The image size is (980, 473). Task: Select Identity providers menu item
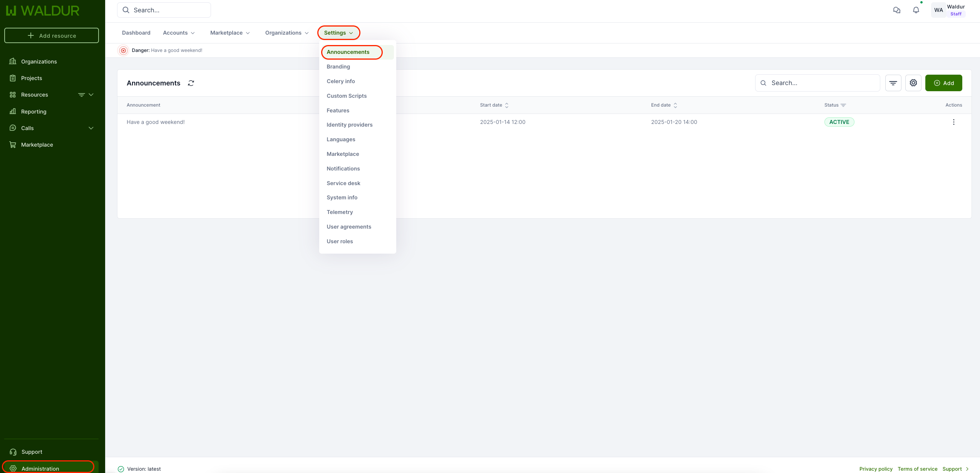(349, 125)
